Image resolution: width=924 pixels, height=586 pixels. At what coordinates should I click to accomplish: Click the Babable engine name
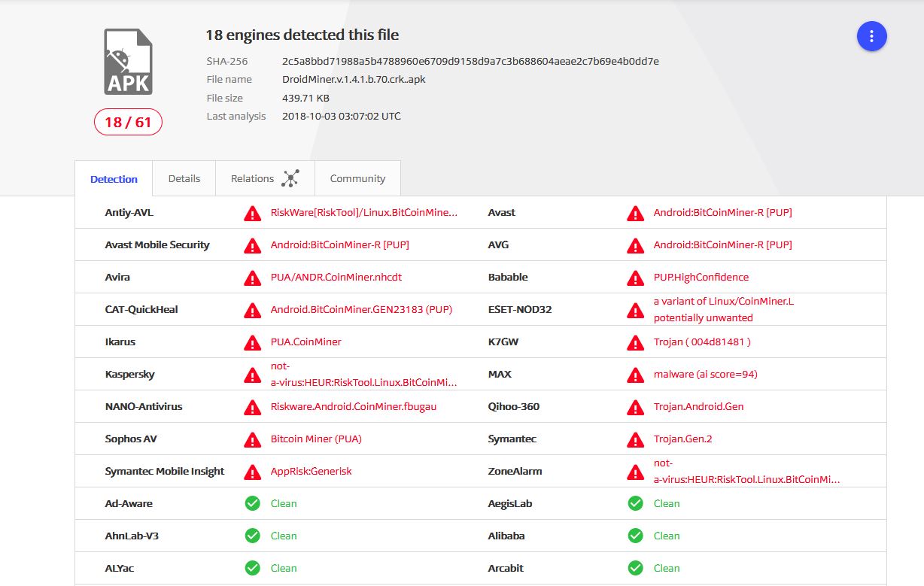tap(508, 277)
